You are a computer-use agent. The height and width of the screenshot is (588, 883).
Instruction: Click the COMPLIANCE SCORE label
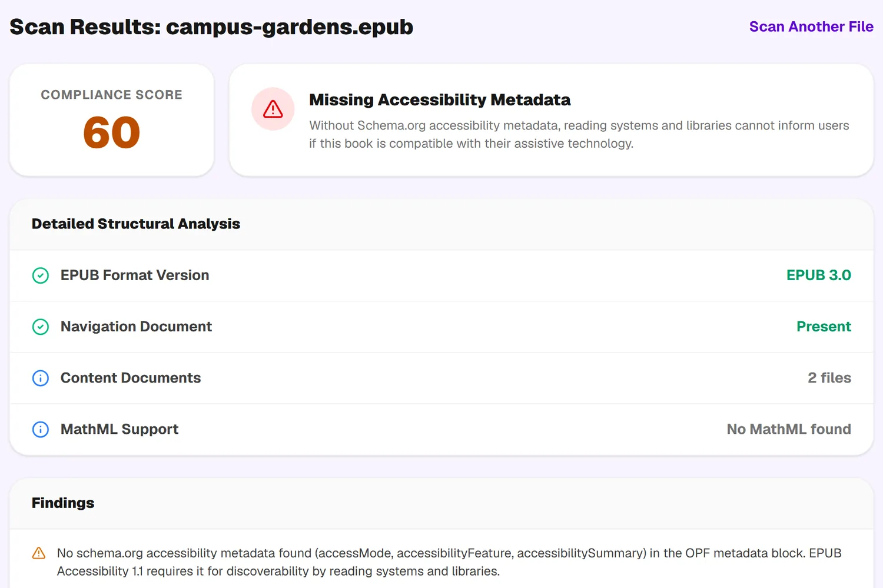click(111, 95)
